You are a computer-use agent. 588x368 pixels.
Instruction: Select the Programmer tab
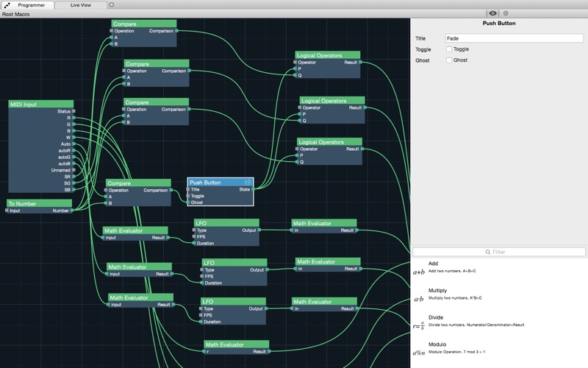point(31,4)
